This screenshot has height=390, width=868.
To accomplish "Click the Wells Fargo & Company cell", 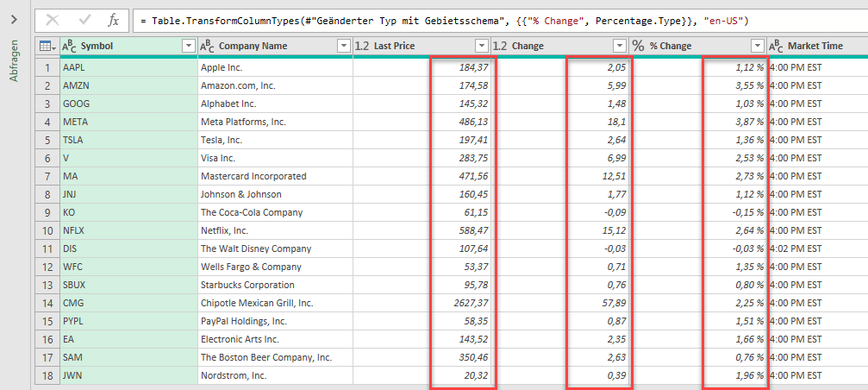I will point(276,267).
